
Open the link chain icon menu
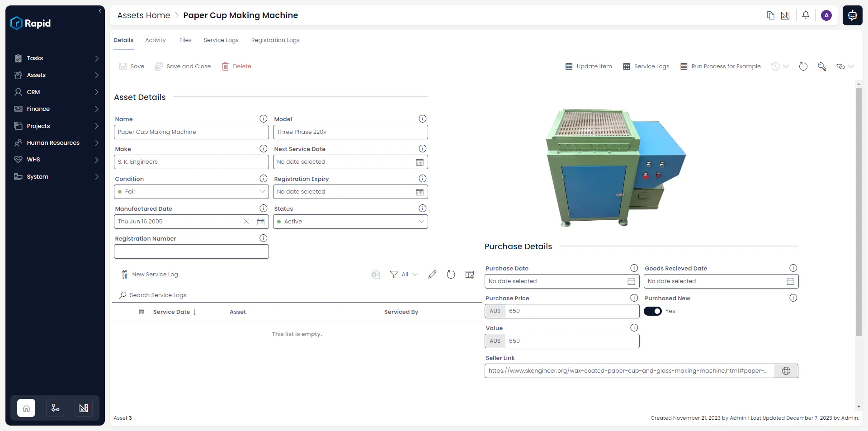point(845,66)
